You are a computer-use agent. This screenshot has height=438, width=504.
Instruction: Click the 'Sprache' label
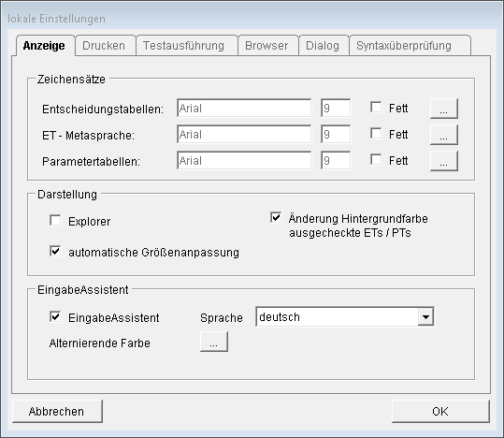(x=222, y=318)
